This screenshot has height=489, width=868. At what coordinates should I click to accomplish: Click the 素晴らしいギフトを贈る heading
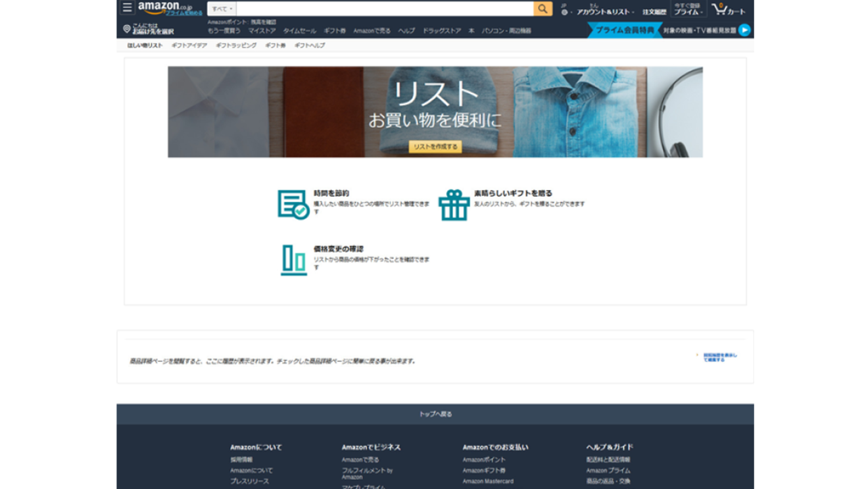(513, 193)
